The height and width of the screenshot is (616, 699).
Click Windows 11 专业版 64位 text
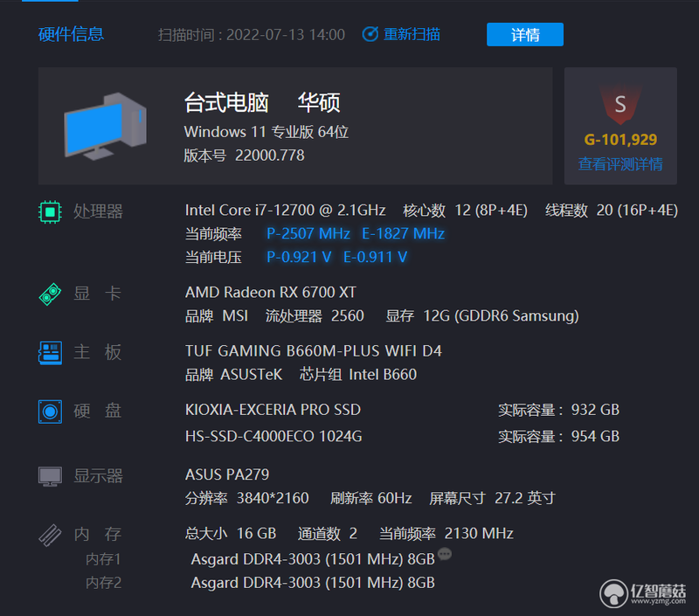[x=266, y=132]
